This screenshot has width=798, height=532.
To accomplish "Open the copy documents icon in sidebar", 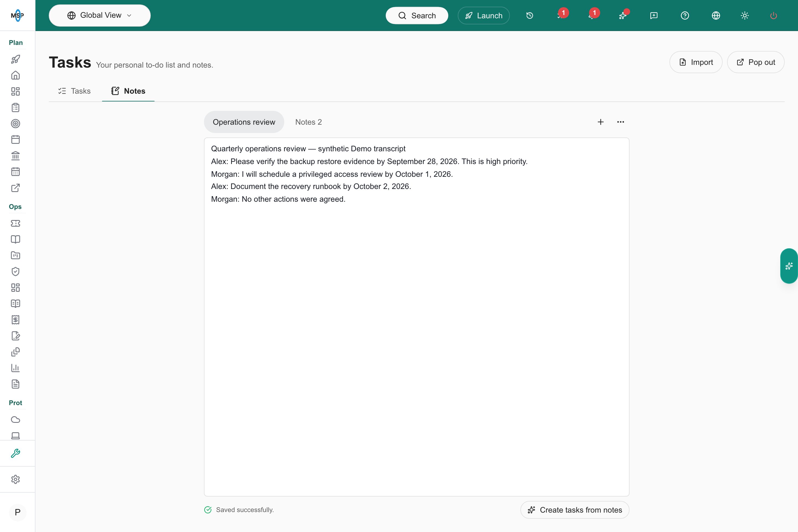I will pyautogui.click(x=16, y=352).
